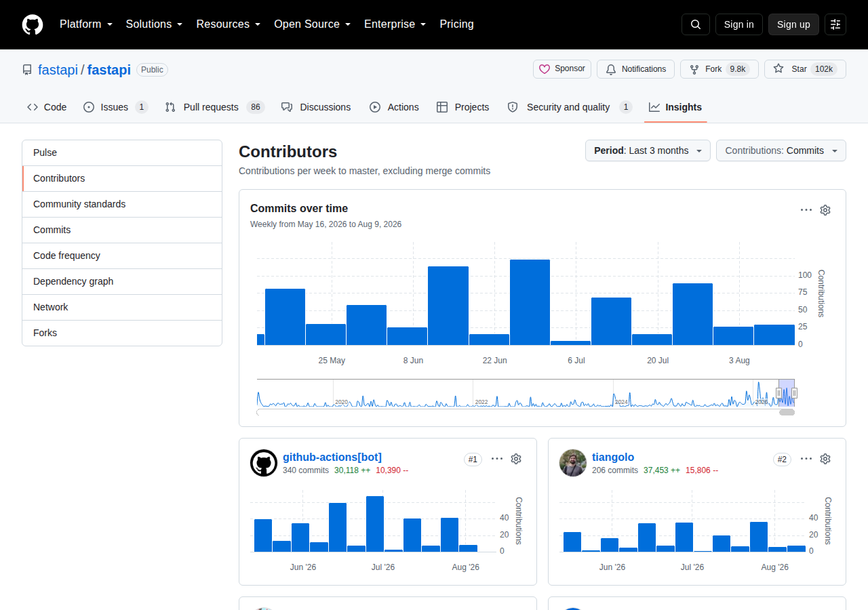The height and width of the screenshot is (610, 868).
Task: Click the Security shield icon
Action: coord(513,107)
